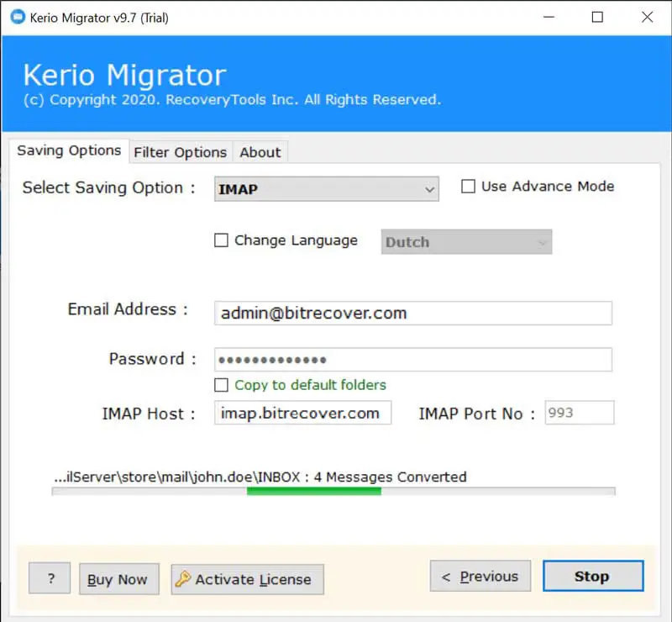Go to the About tab

tap(260, 152)
